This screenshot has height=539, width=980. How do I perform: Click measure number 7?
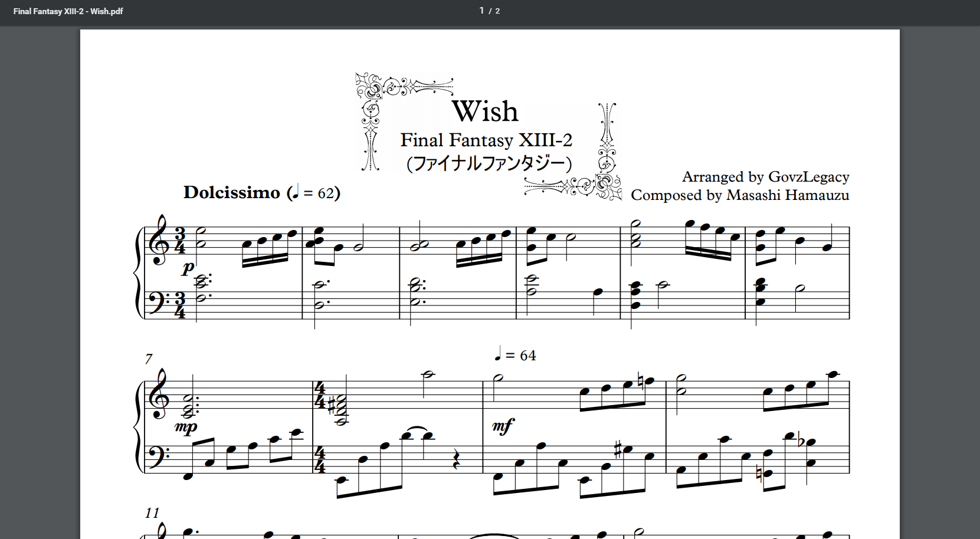149,359
